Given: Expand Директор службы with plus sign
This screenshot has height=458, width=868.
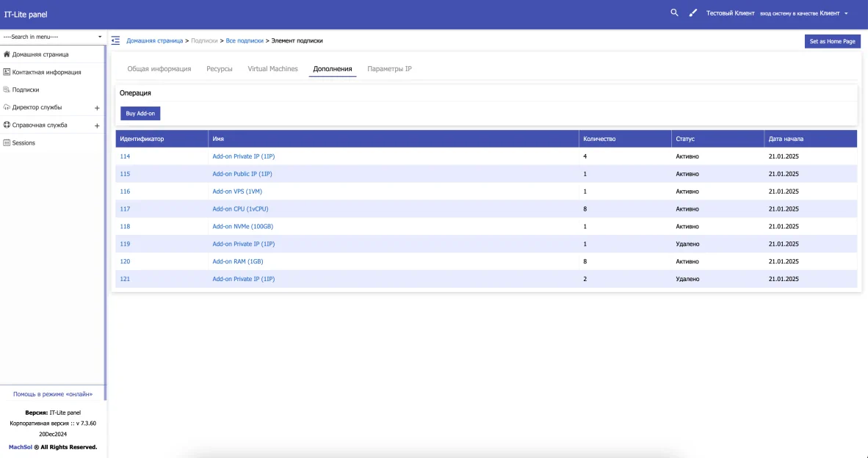Looking at the screenshot, I should 97,108.
